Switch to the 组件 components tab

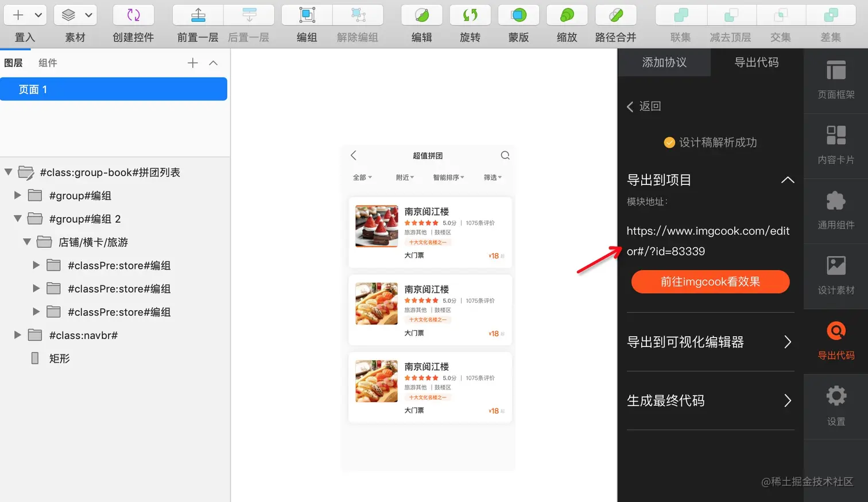pyautogui.click(x=48, y=63)
